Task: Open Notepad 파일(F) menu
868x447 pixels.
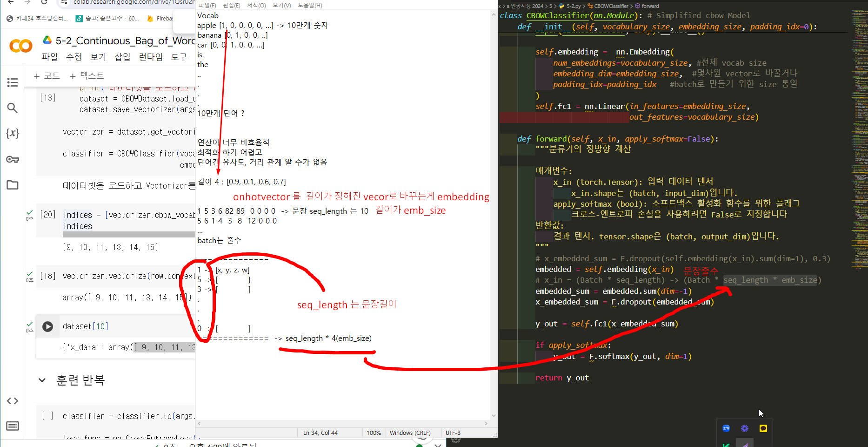Action: click(207, 5)
